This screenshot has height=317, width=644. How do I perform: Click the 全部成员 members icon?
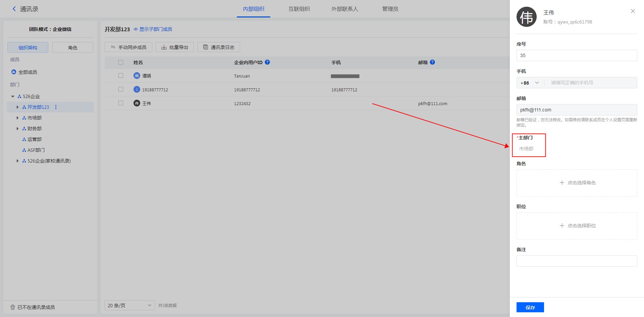tap(14, 72)
